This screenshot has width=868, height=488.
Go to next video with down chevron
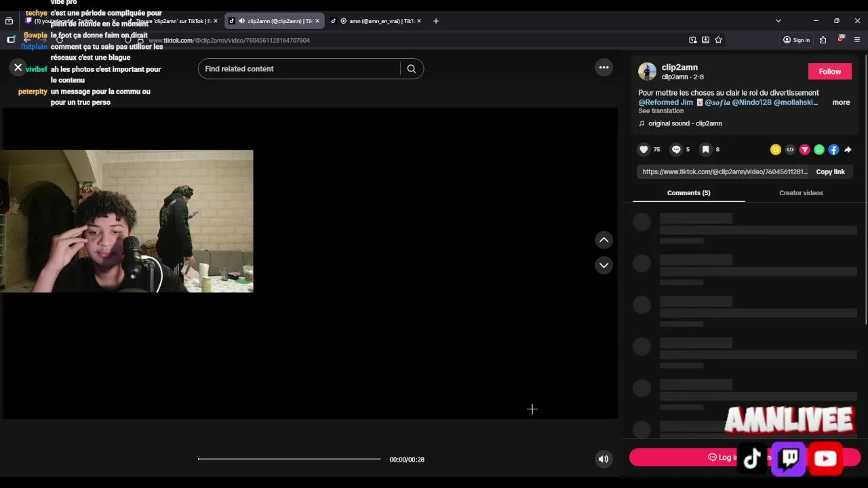[604, 265]
